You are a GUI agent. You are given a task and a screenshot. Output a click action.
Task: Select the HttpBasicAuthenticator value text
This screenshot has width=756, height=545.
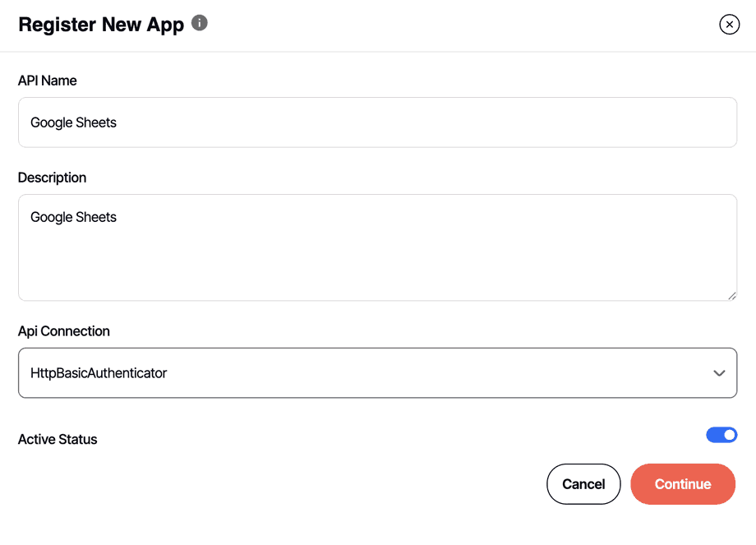(x=99, y=373)
